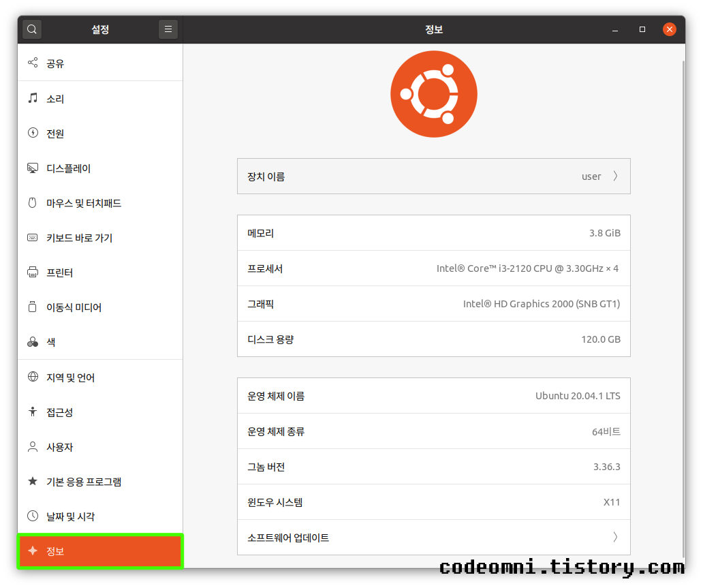Click the sparkle icon for 정보
Image resolution: width=703 pixels, height=588 pixels.
pos(33,551)
